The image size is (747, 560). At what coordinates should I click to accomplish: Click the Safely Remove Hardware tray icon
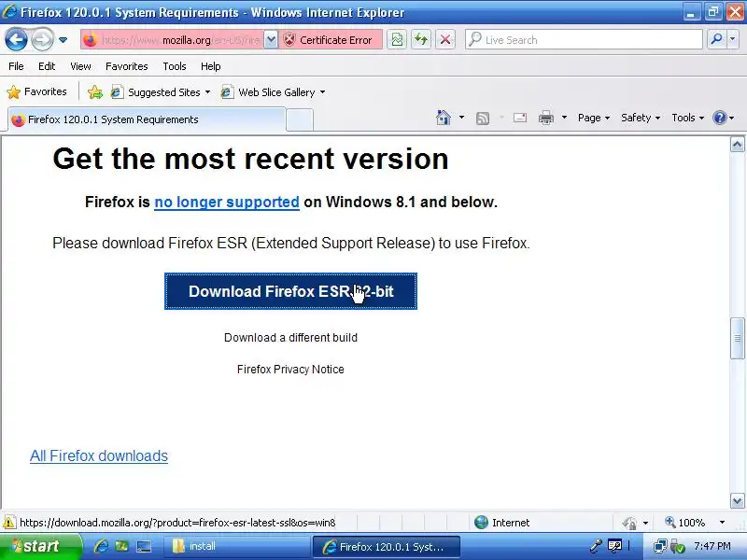[677, 546]
